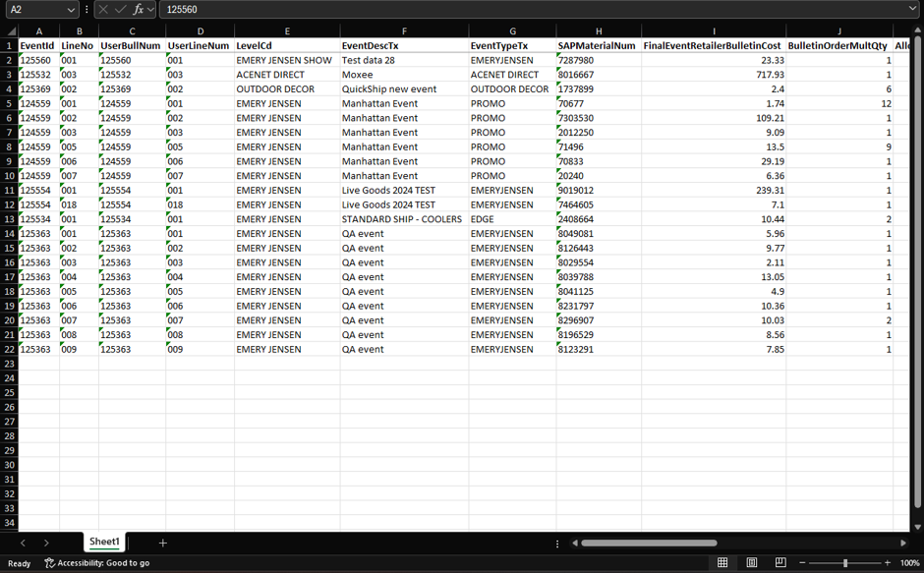
Task: Expand the formula bar
Action: tap(913, 9)
